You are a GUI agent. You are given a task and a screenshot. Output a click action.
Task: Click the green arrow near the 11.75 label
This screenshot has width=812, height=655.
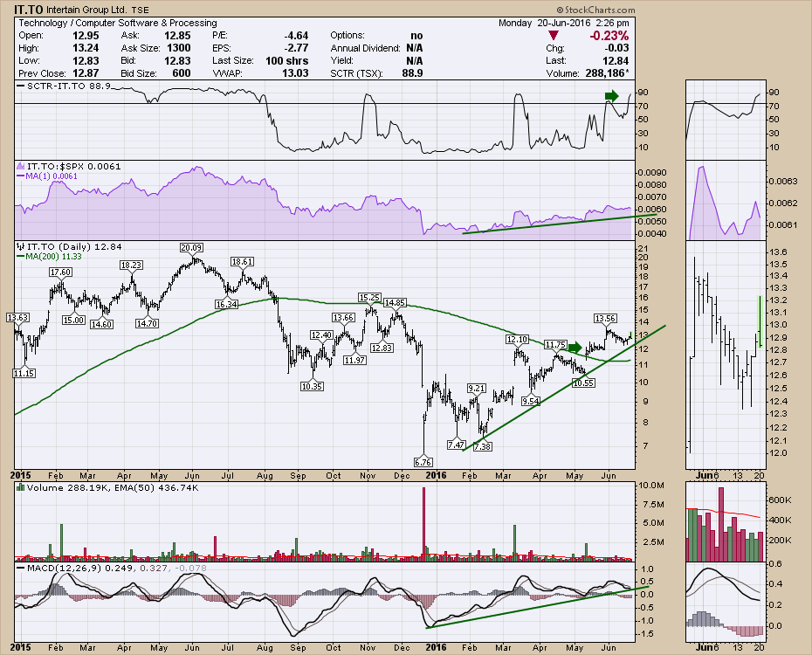(x=573, y=348)
